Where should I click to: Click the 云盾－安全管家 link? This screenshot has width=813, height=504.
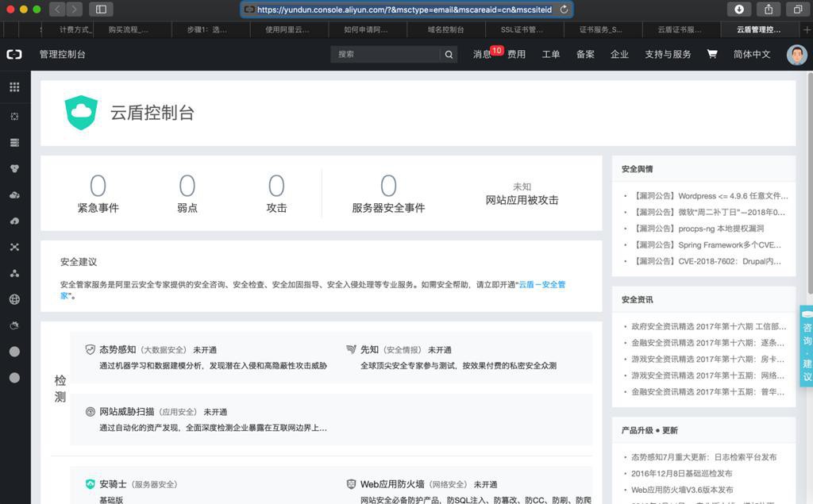541,284
